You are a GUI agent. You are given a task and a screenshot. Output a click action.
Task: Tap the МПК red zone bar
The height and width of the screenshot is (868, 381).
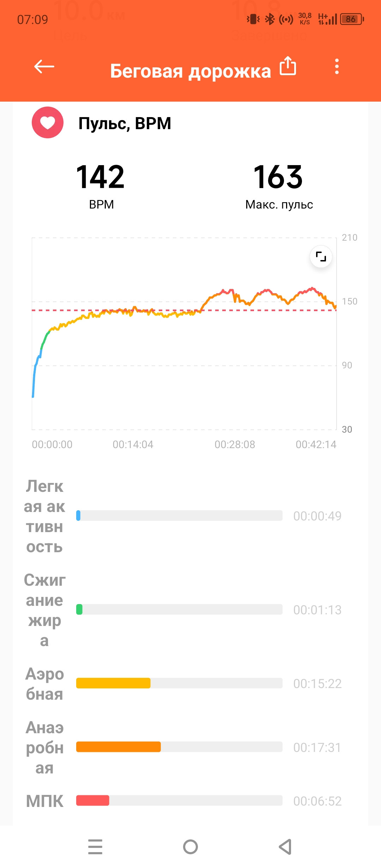pos(179,800)
